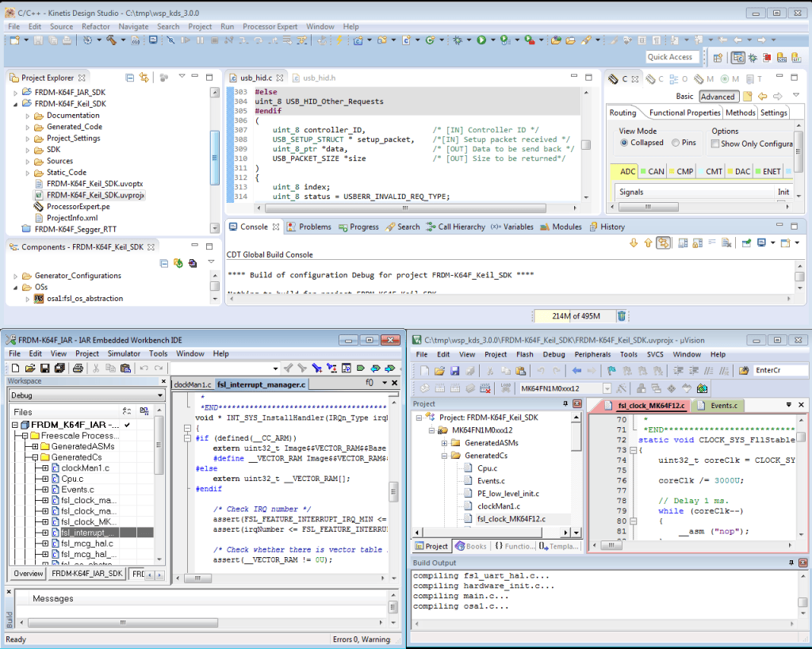Click the blue Navigate Backwards arrow in uVision

pyautogui.click(x=576, y=371)
